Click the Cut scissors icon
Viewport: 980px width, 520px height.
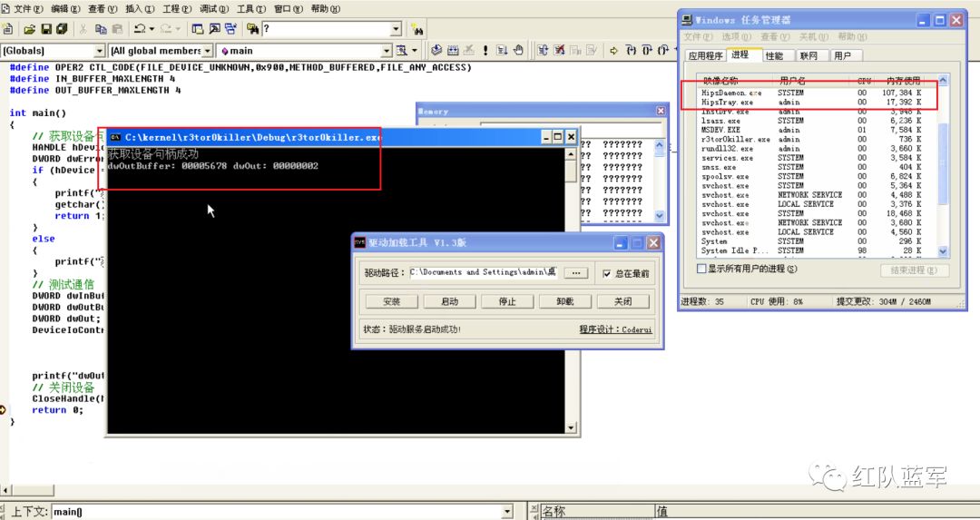83,29
